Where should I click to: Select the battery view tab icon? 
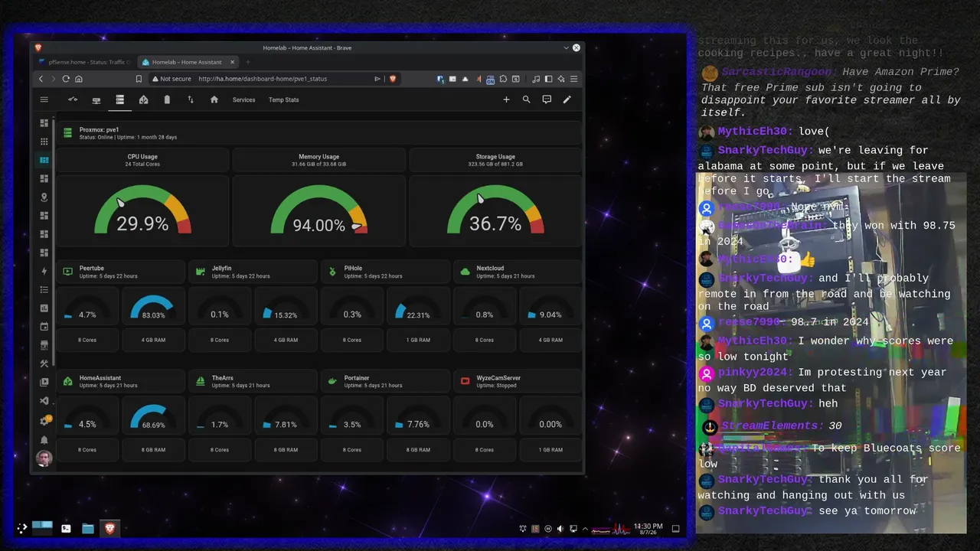(x=167, y=99)
